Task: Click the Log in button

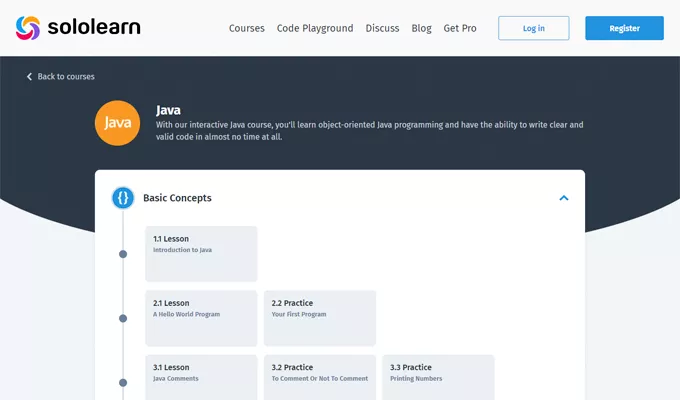Action: [533, 28]
